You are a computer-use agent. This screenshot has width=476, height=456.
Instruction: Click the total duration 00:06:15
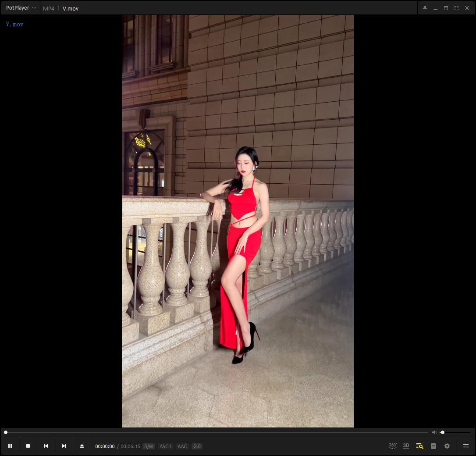click(130, 446)
